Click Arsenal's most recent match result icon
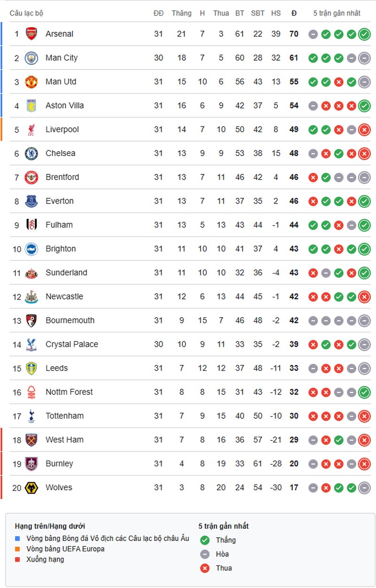Image resolution: width=376 pixels, height=588 pixels. [364, 34]
